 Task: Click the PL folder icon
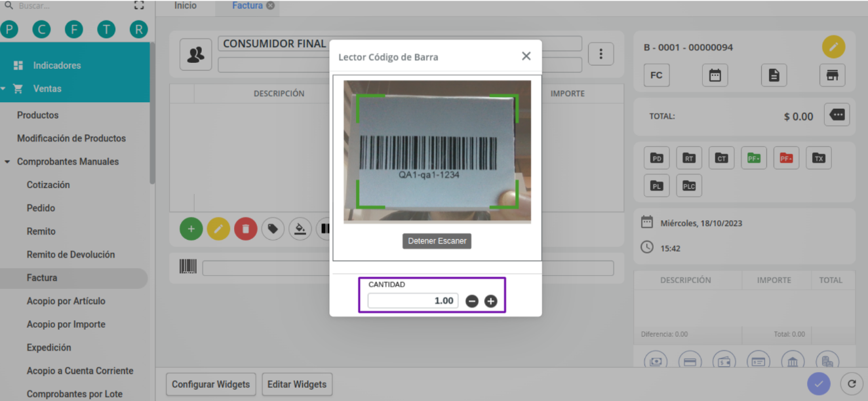point(656,186)
